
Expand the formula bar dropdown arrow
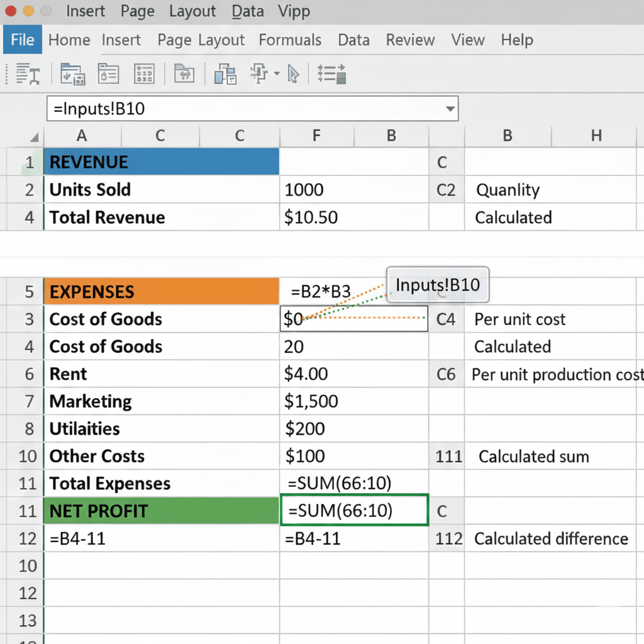[450, 109]
